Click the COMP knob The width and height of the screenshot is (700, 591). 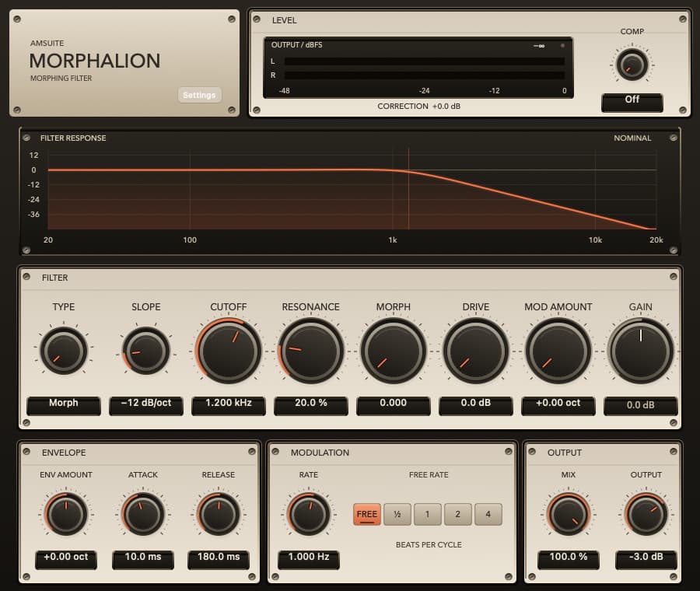click(632, 65)
